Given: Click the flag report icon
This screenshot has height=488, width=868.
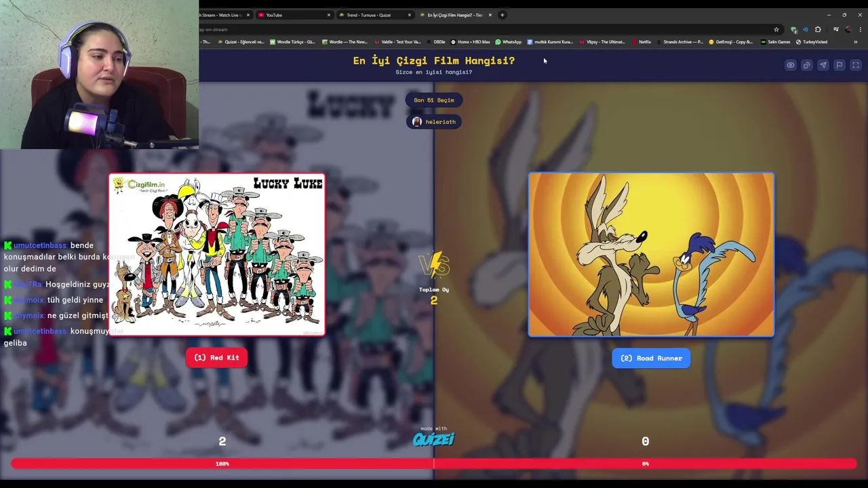Looking at the screenshot, I should [x=840, y=65].
